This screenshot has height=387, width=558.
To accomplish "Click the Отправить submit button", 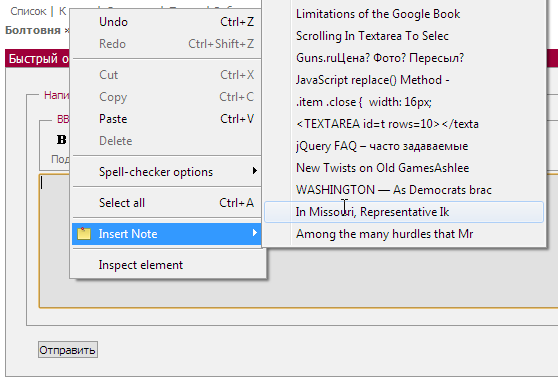I will [68, 350].
